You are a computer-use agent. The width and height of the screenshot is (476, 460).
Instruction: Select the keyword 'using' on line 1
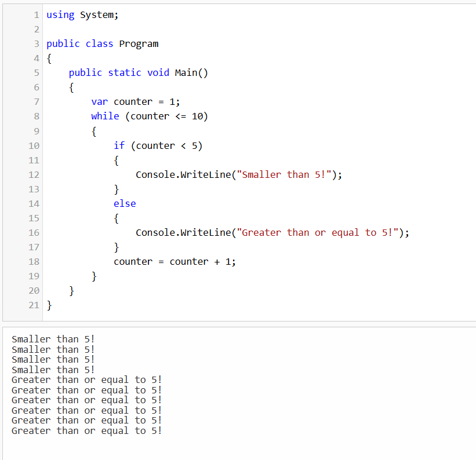[60, 14]
